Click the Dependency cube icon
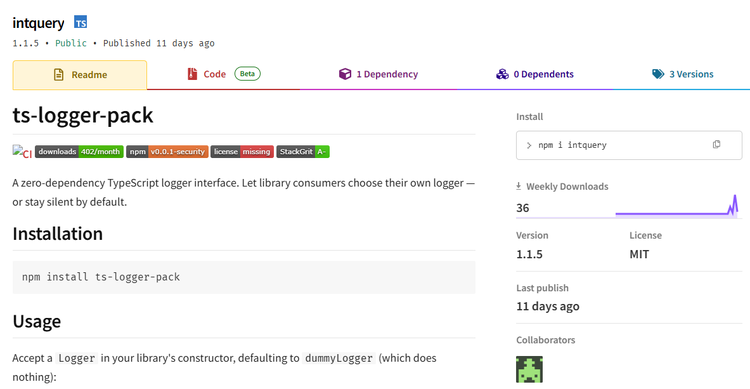The height and width of the screenshot is (389, 750). click(x=345, y=74)
